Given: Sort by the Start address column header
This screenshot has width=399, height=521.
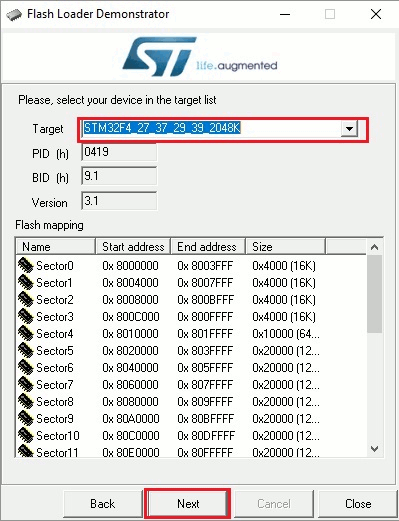Looking at the screenshot, I should [133, 247].
